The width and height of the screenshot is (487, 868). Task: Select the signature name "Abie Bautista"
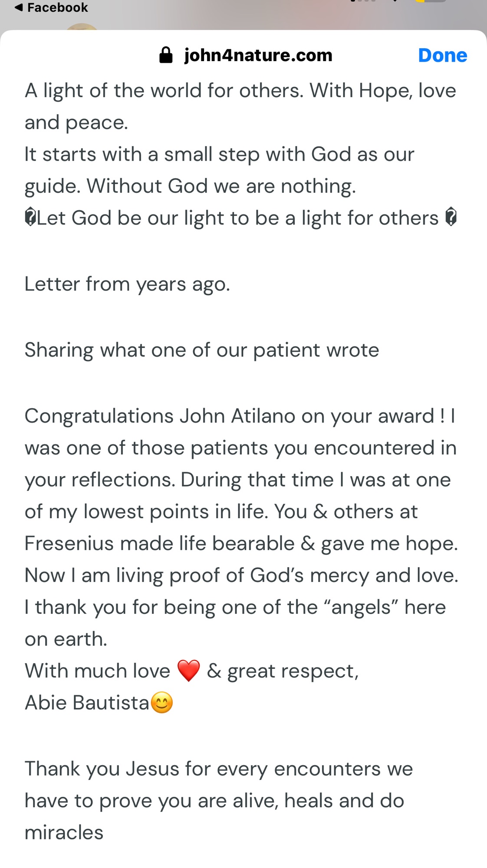pos(87,702)
